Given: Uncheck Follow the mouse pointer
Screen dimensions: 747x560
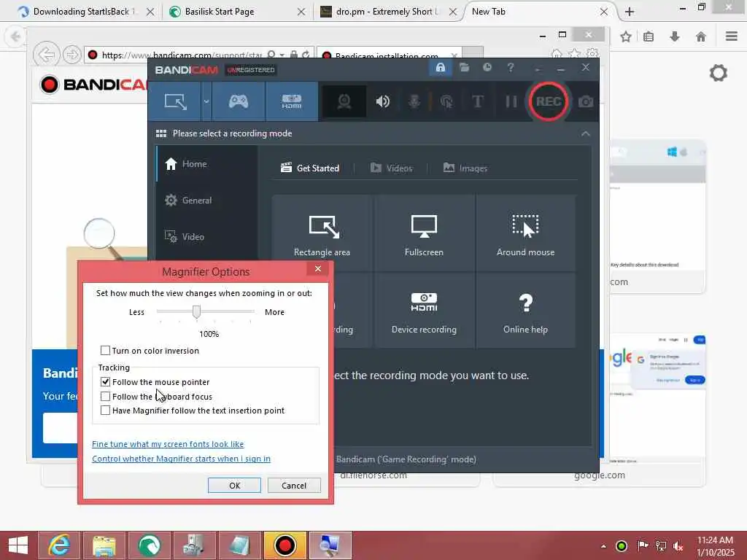Looking at the screenshot, I should pos(105,382).
